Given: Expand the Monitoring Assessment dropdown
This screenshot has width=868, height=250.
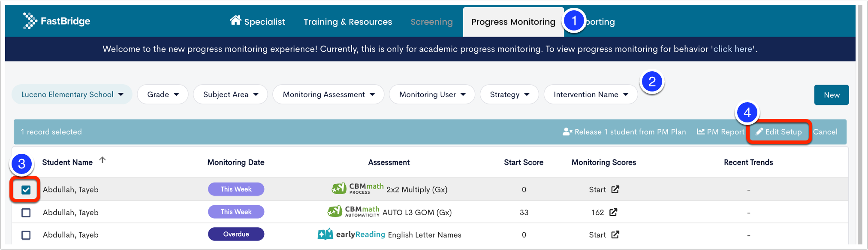Looking at the screenshot, I should (x=329, y=95).
